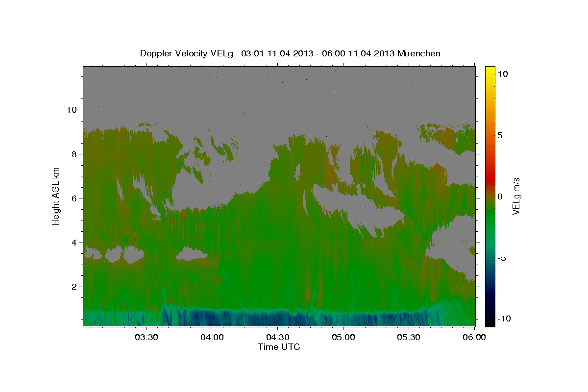Click the colorbar value -10 label
This screenshot has height=392, width=588.
pos(504,318)
